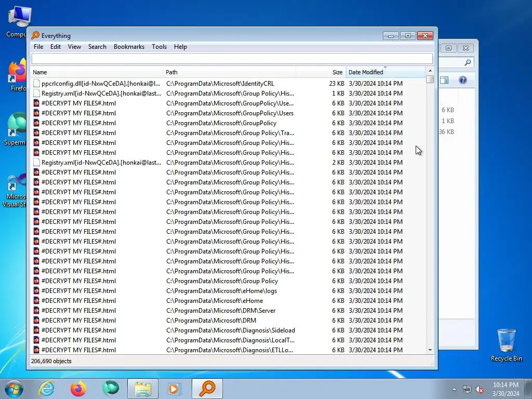Open Windows Media Player from taskbar

pyautogui.click(x=175, y=389)
